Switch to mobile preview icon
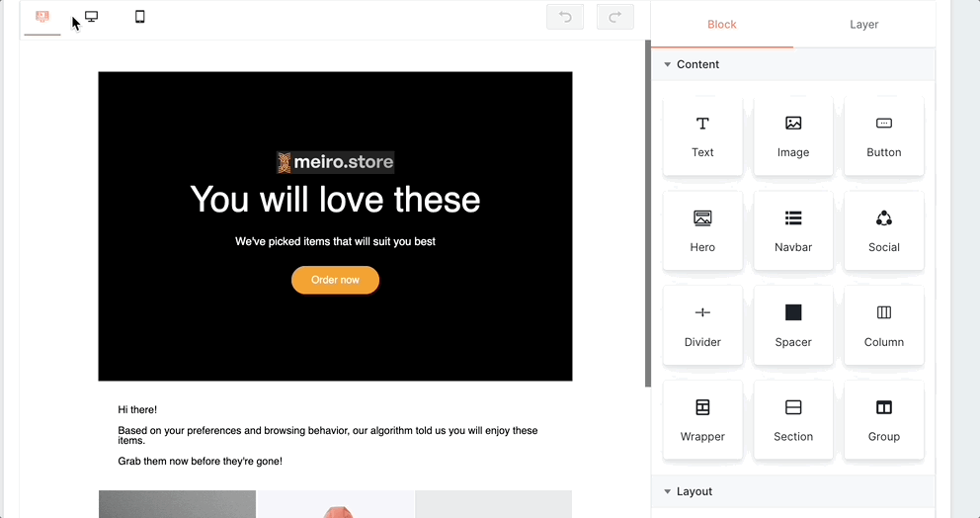 pos(140,17)
